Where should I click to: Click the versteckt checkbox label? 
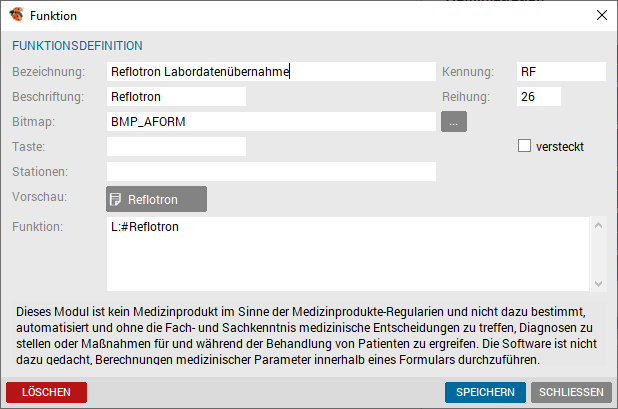tap(560, 147)
